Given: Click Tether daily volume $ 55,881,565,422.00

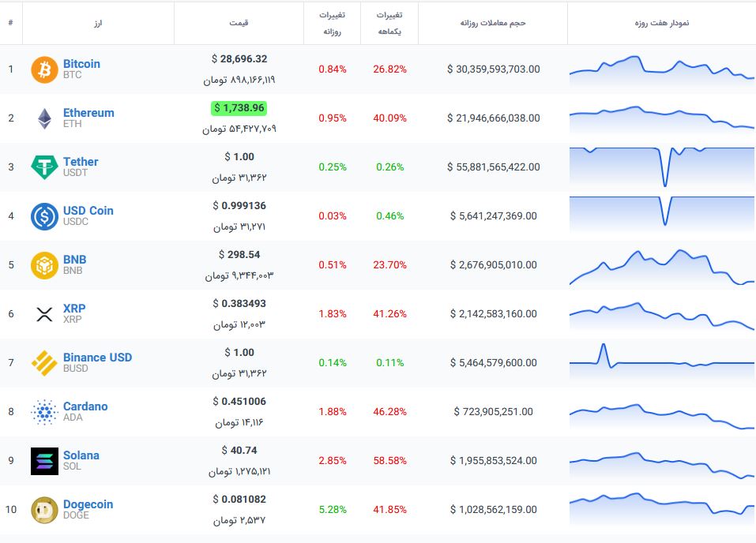Looking at the screenshot, I should [x=493, y=167].
